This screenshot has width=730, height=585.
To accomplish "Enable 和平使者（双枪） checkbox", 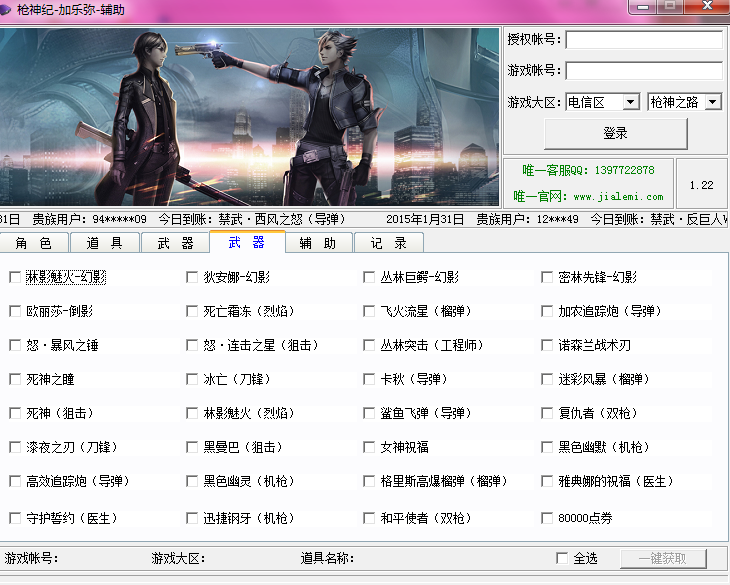I will pyautogui.click(x=369, y=518).
